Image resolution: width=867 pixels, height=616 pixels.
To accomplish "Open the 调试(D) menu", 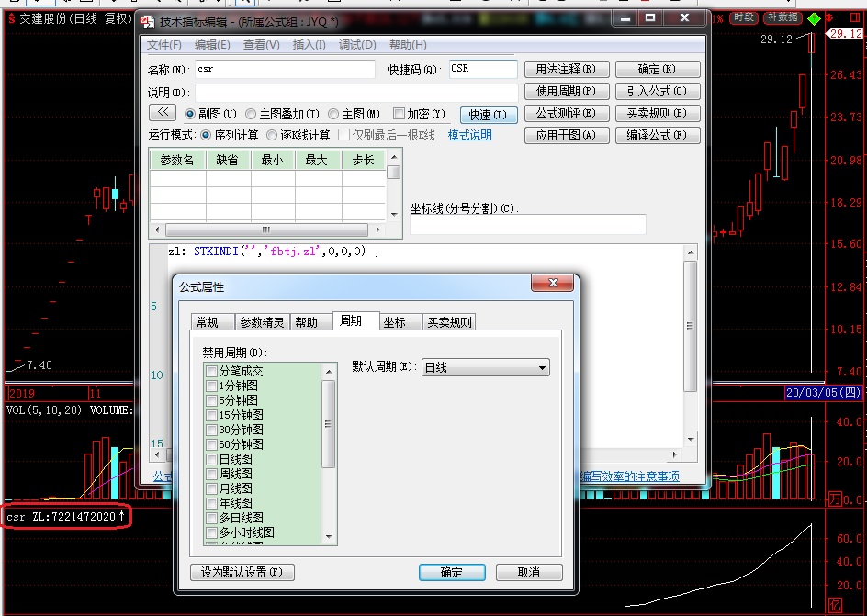I will point(357,45).
